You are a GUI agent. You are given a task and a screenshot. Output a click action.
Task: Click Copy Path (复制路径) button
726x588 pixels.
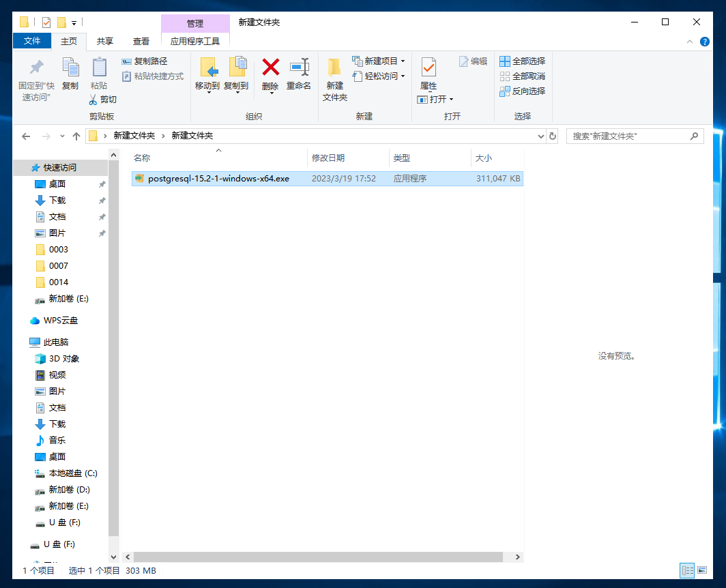tap(145, 61)
